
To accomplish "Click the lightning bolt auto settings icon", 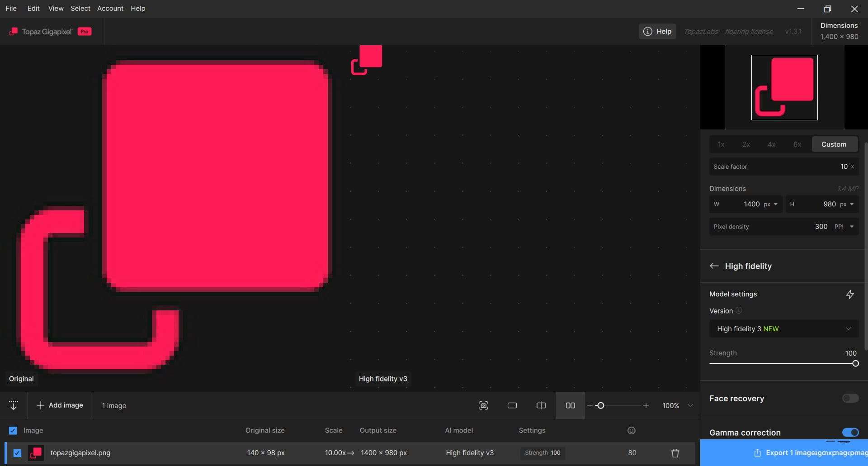I will [850, 295].
